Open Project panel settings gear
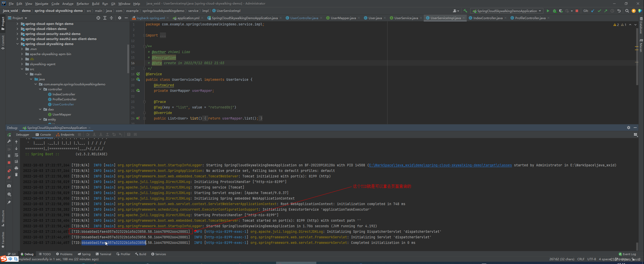Viewport: 644px width, 264px height. pyautogui.click(x=120, y=18)
